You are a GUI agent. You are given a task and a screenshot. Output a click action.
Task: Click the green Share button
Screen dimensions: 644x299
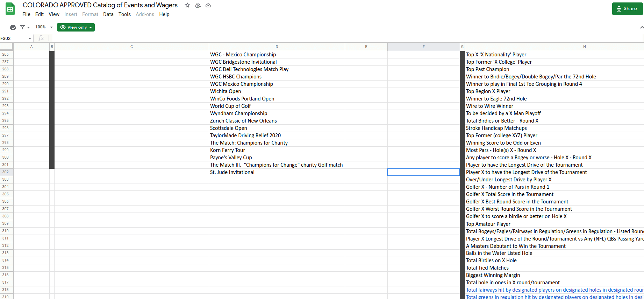coord(627,9)
